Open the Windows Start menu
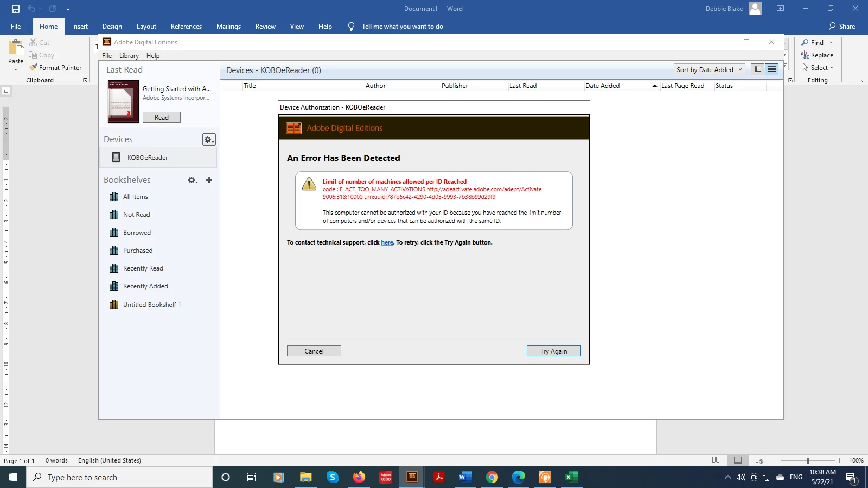 [13, 477]
